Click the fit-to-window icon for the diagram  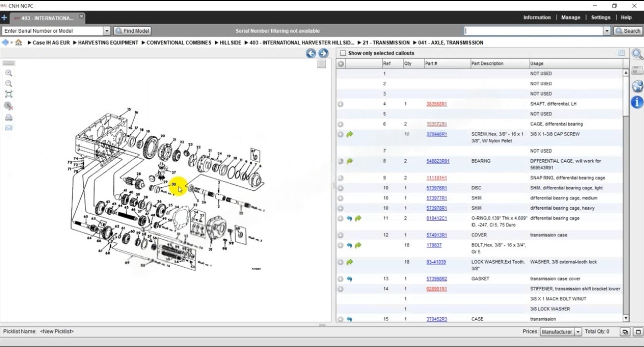8,94
